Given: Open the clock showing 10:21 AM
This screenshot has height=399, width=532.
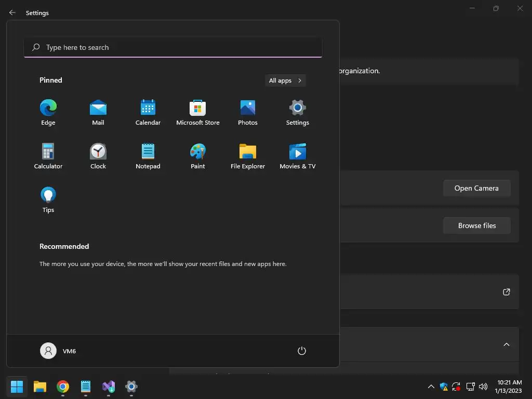Looking at the screenshot, I should pyautogui.click(x=508, y=387).
